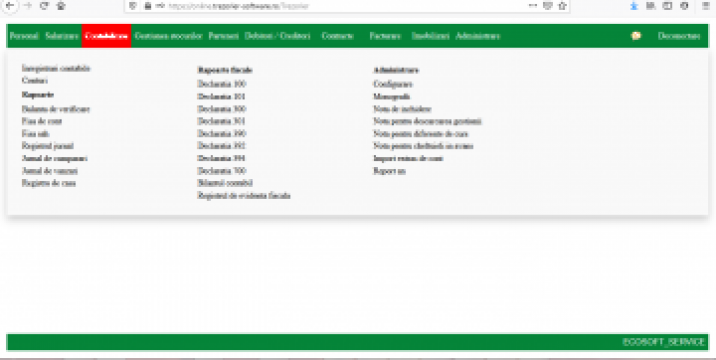Open Declaratia 300

(221, 109)
